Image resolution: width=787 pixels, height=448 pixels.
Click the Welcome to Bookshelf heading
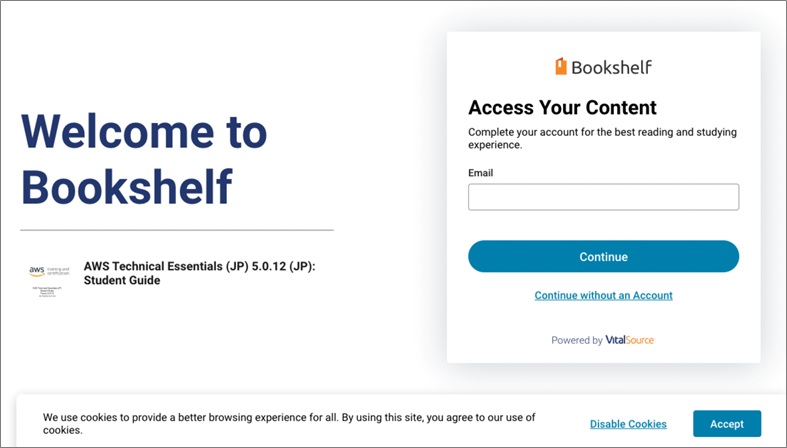[144, 158]
